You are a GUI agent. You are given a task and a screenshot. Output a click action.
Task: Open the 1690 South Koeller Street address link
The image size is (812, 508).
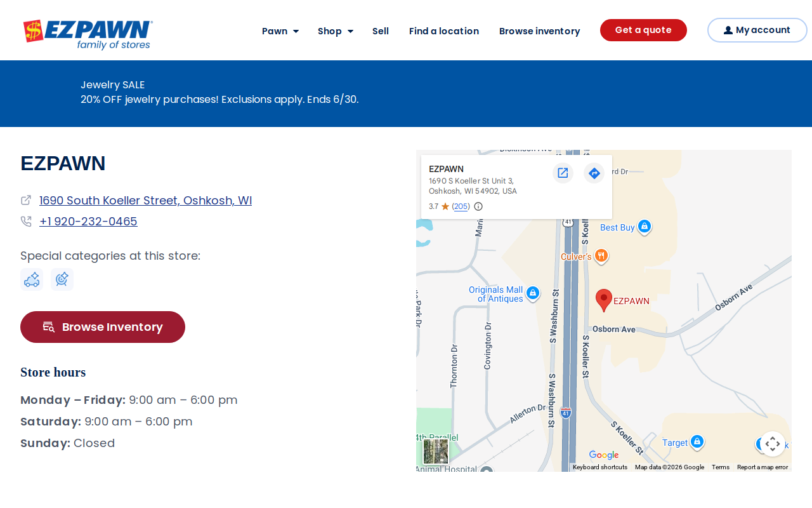tap(145, 200)
